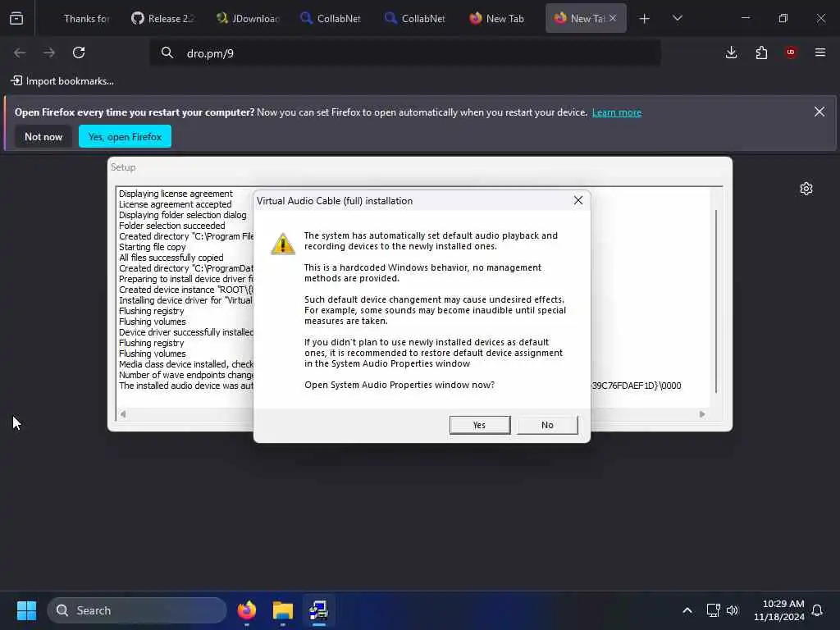
Task: Open a new tab with the plus button
Action: pos(645,19)
